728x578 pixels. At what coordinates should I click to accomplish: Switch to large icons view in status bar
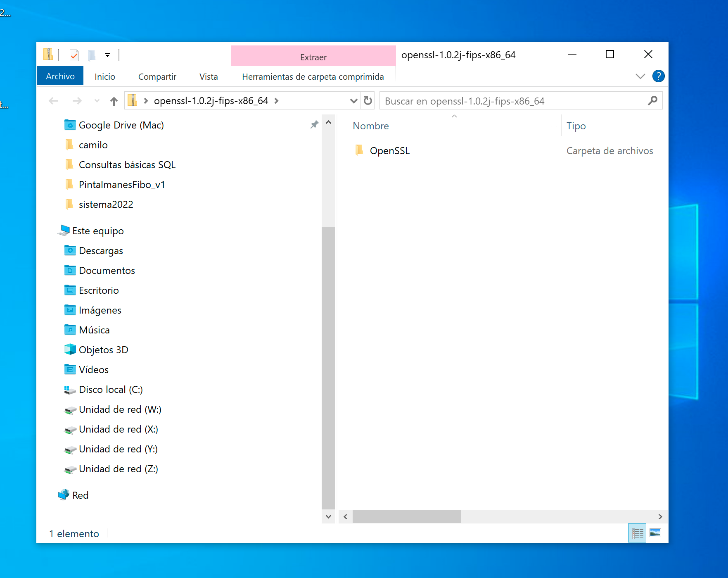[x=655, y=533]
